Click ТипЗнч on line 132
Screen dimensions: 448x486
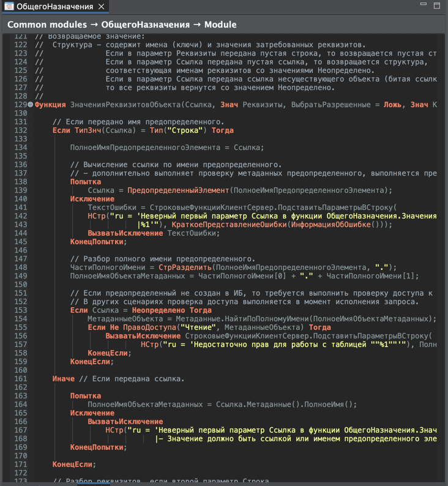pos(88,130)
